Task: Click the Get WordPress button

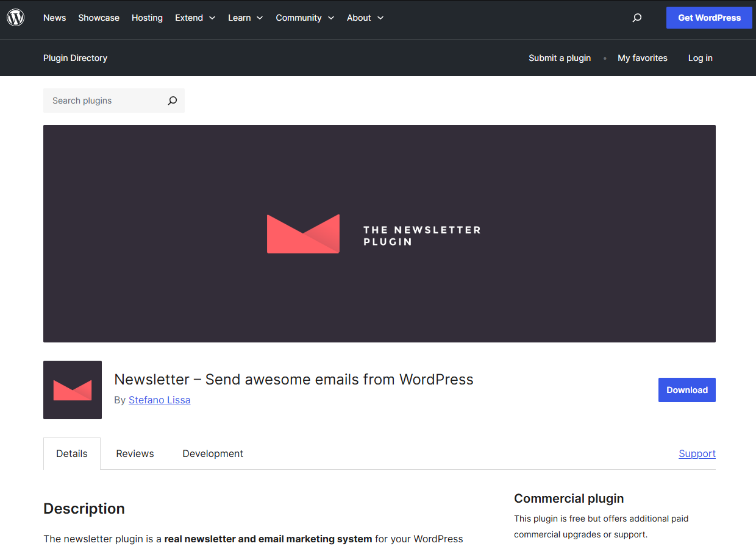Action: coord(709,18)
